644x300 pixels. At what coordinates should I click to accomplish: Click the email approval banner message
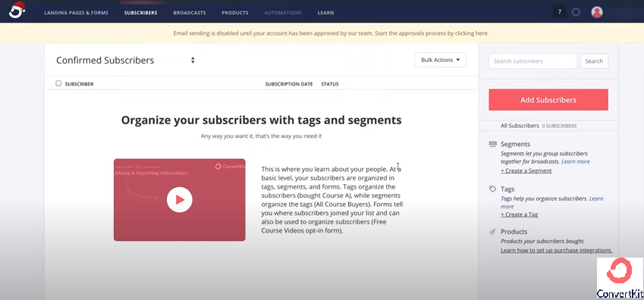tap(331, 33)
